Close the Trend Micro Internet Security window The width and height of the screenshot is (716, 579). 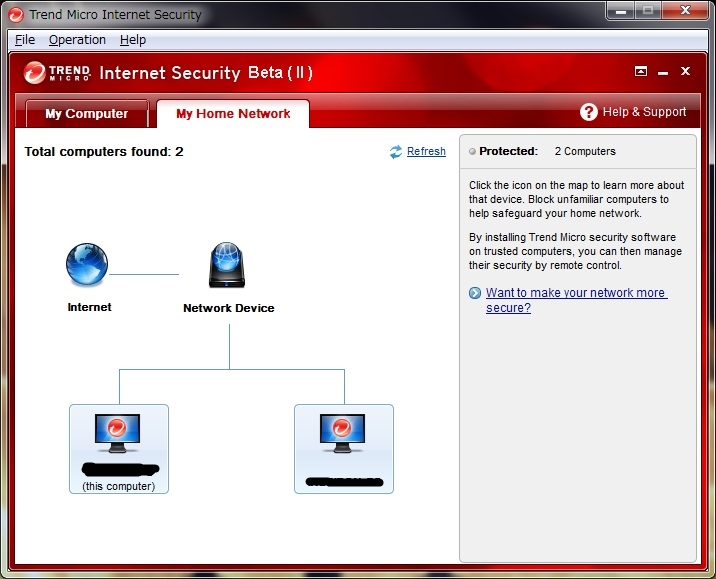685,11
